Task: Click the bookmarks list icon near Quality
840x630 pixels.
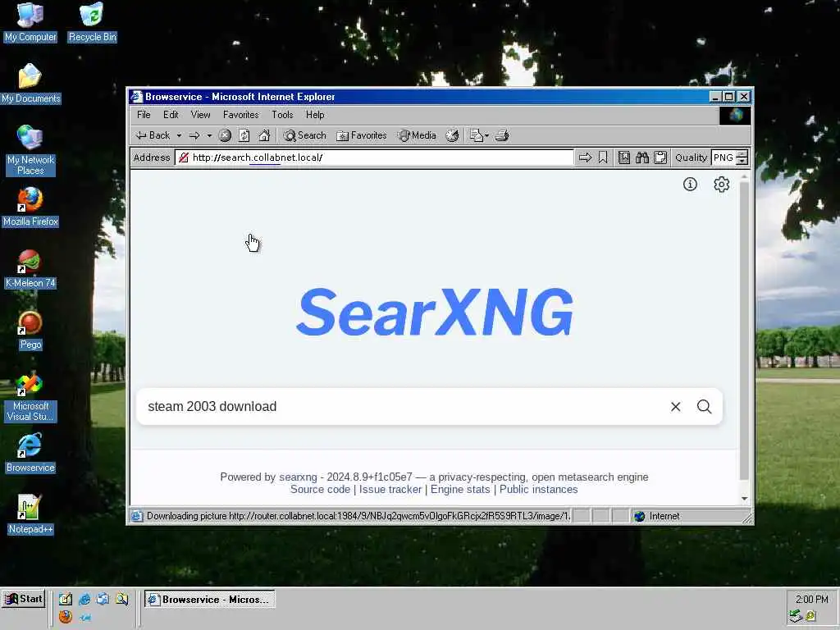Action: point(623,157)
